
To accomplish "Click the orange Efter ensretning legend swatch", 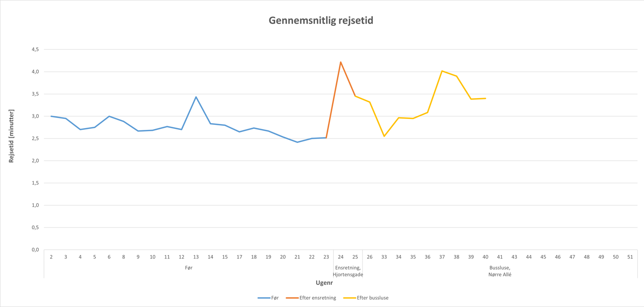I will point(292,298).
